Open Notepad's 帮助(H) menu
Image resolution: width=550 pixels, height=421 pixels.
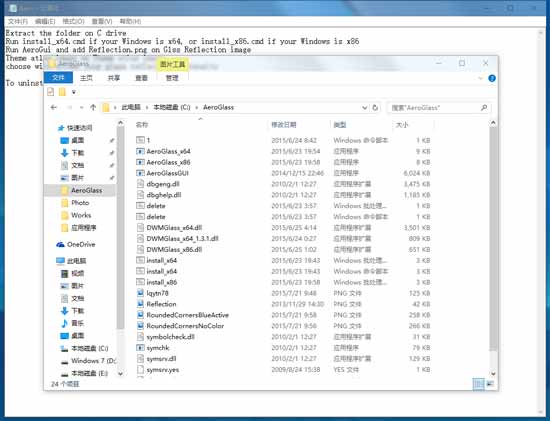(130, 21)
